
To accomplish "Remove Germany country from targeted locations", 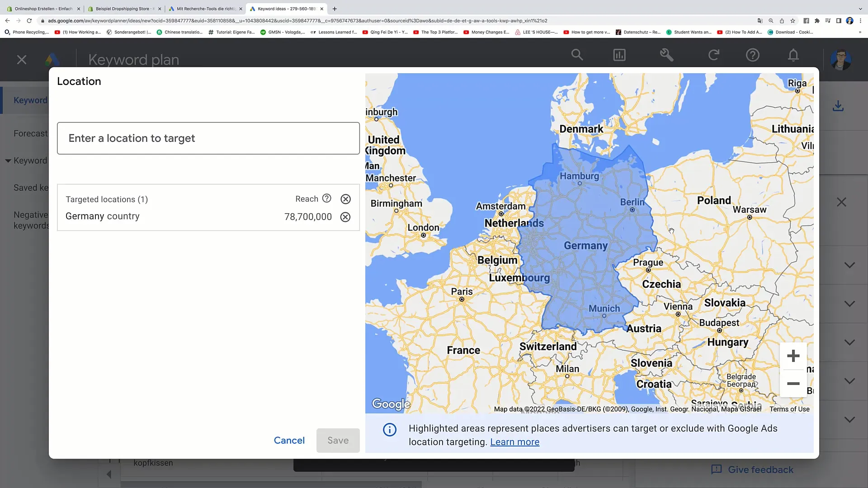I will point(345,217).
